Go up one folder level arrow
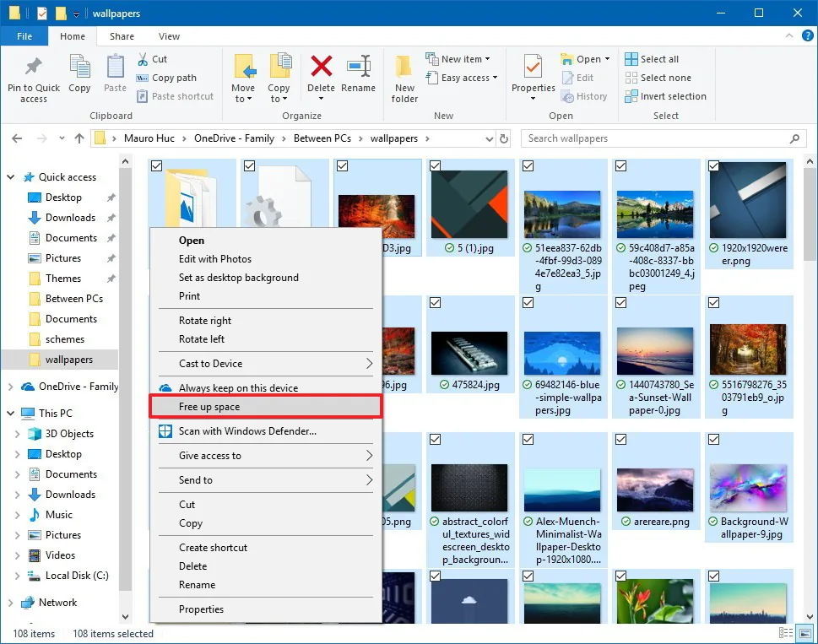The width and height of the screenshot is (818, 644). pos(79,138)
